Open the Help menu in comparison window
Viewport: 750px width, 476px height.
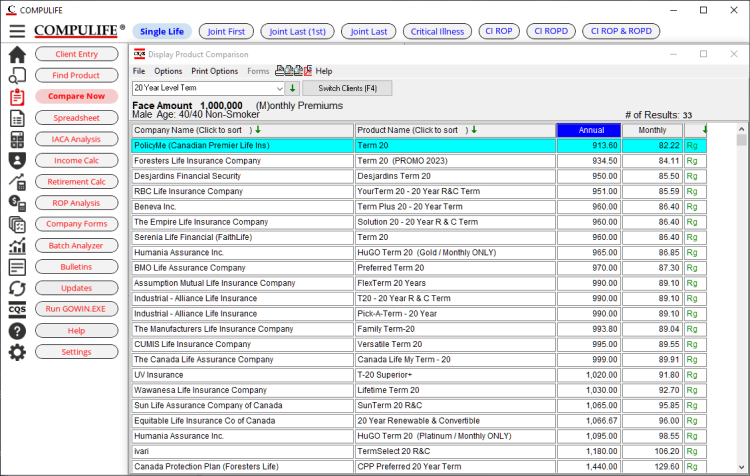coord(324,71)
